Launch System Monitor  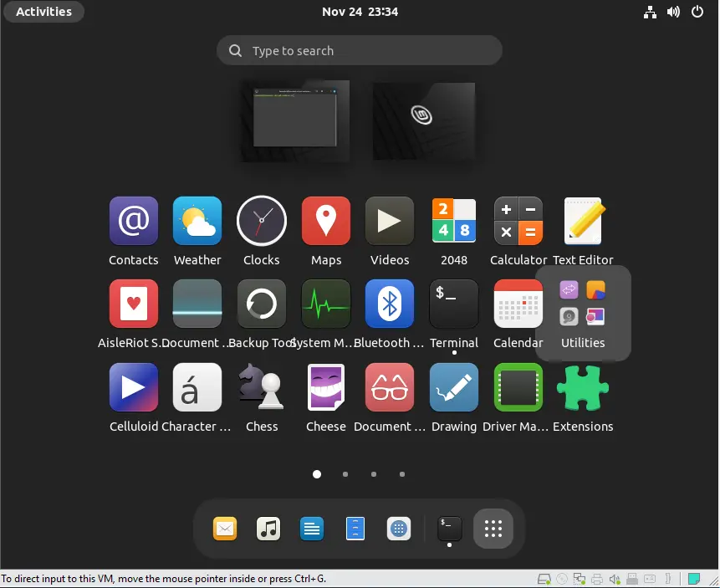(x=326, y=304)
